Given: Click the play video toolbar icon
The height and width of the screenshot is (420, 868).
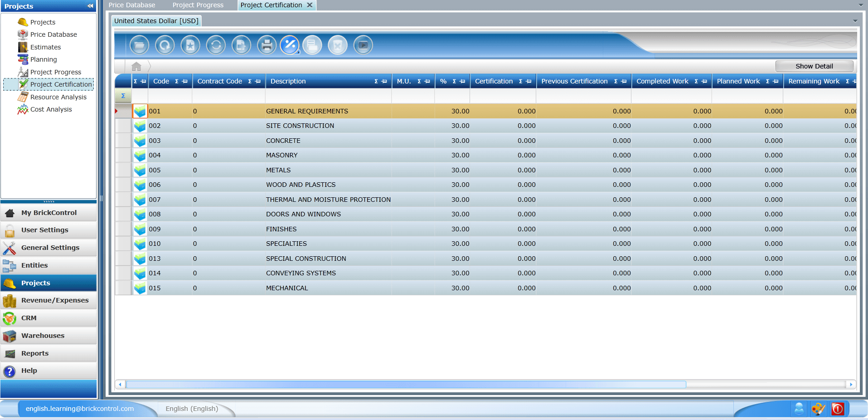Looking at the screenshot, I should (x=363, y=45).
